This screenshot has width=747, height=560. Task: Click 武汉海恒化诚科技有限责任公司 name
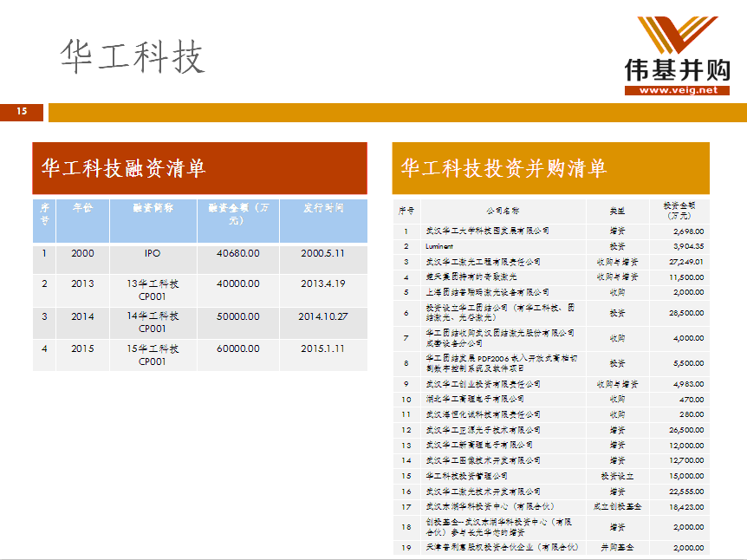coord(483,414)
